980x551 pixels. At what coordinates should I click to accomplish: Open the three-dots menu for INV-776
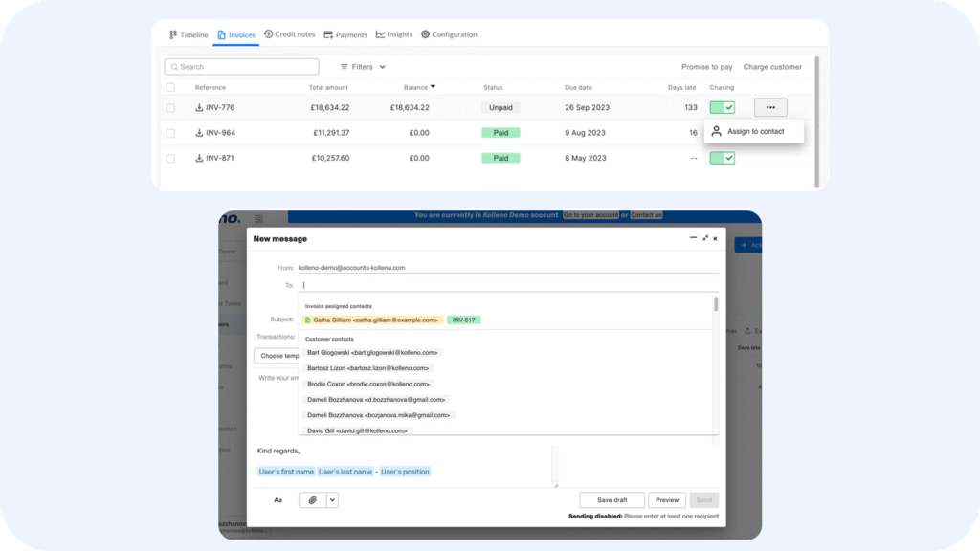[770, 108]
